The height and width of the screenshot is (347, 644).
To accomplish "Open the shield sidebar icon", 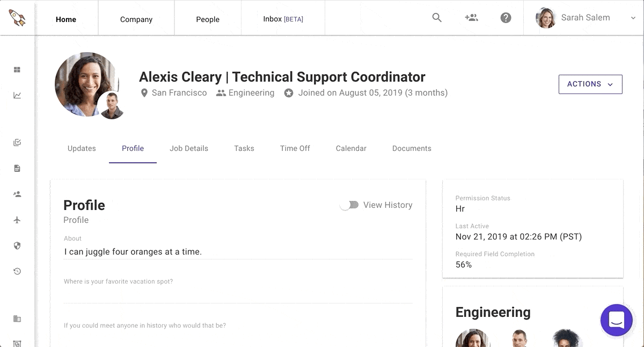I will coord(17,245).
